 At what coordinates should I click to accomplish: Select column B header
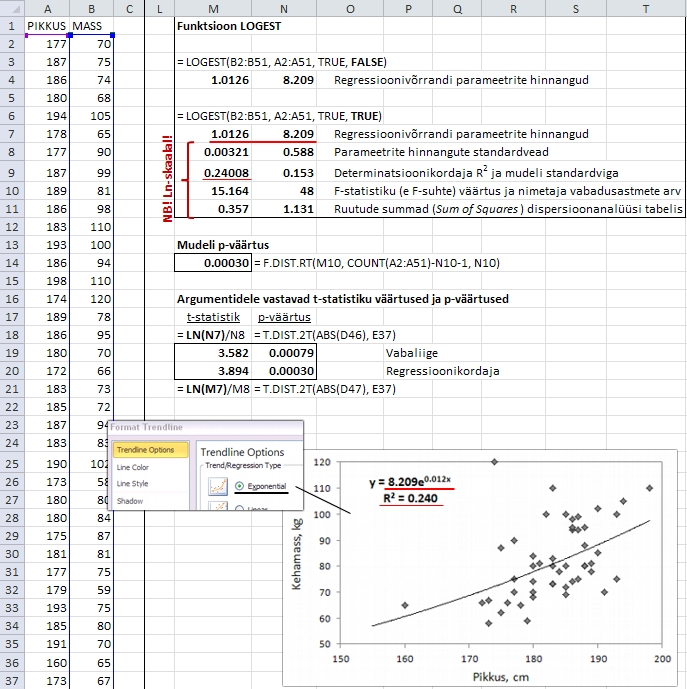(x=91, y=9)
